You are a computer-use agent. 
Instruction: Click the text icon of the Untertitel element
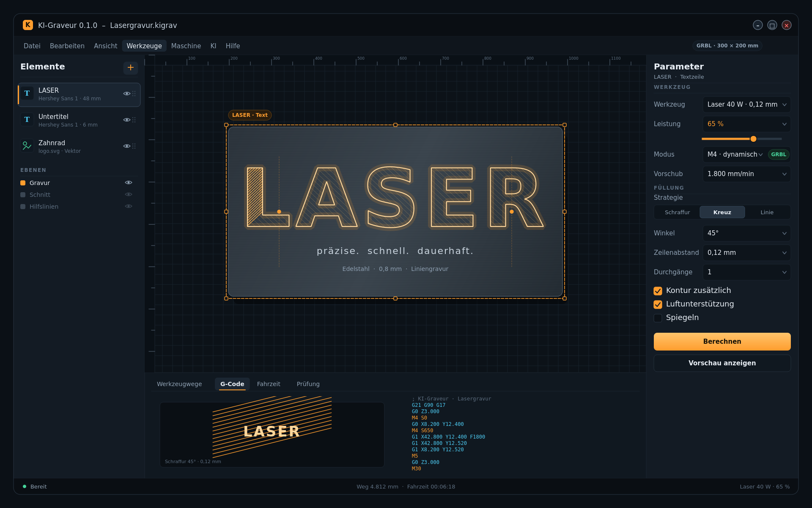point(27,120)
